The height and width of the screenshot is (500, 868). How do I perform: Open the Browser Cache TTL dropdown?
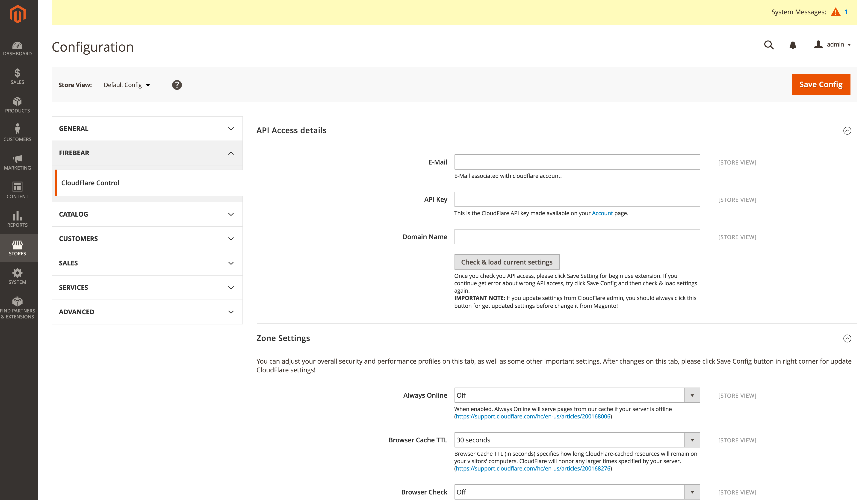click(x=577, y=440)
